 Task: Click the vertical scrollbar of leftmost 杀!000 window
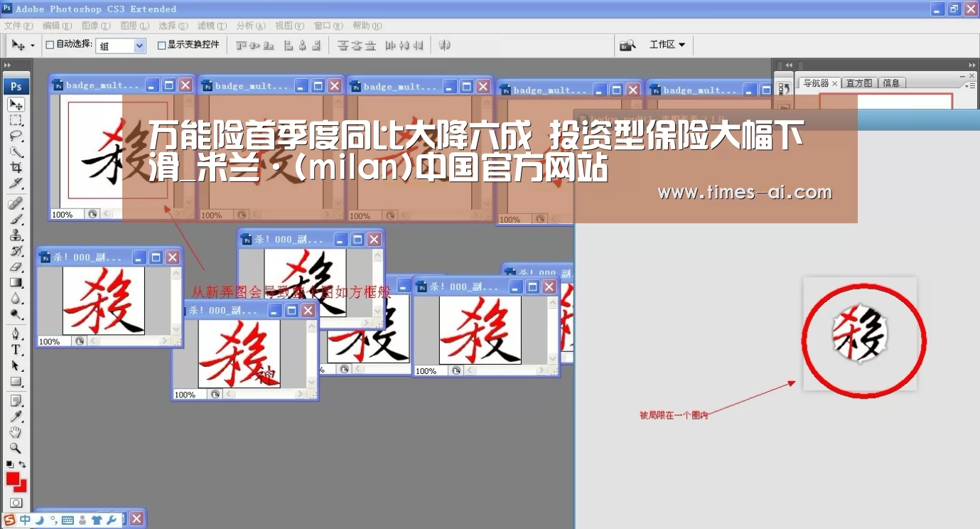point(176,301)
